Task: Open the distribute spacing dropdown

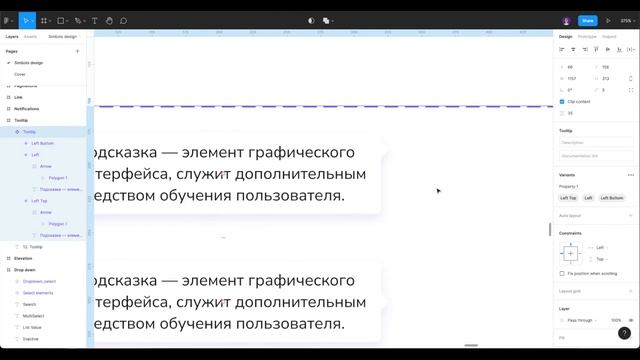Action: tap(631, 49)
